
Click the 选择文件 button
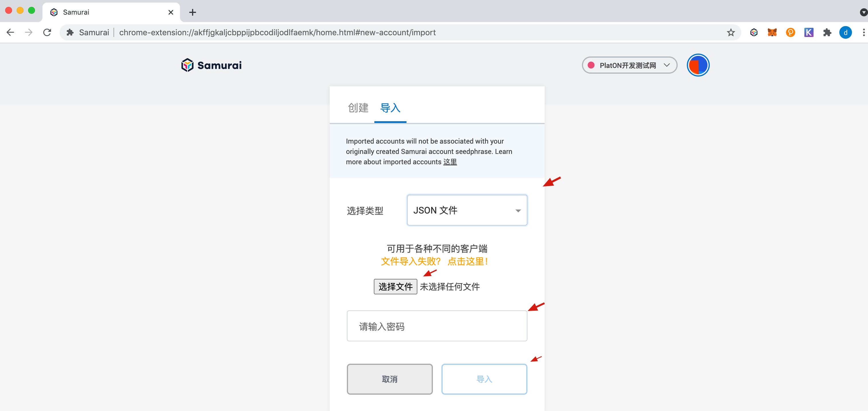pos(395,287)
